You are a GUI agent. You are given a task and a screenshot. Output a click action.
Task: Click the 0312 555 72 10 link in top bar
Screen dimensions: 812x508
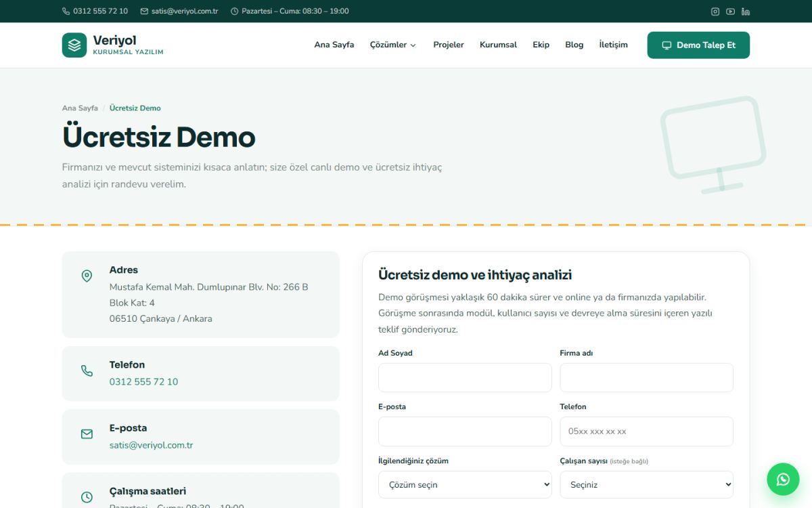pyautogui.click(x=100, y=12)
